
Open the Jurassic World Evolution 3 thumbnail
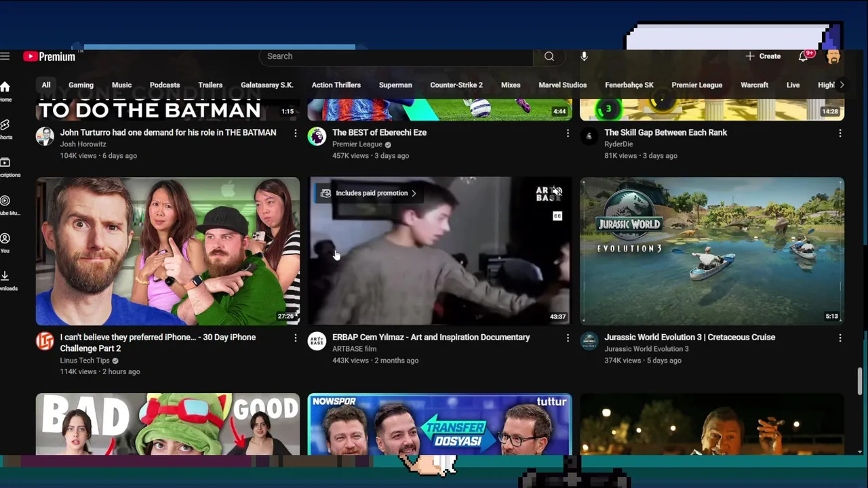pos(712,251)
